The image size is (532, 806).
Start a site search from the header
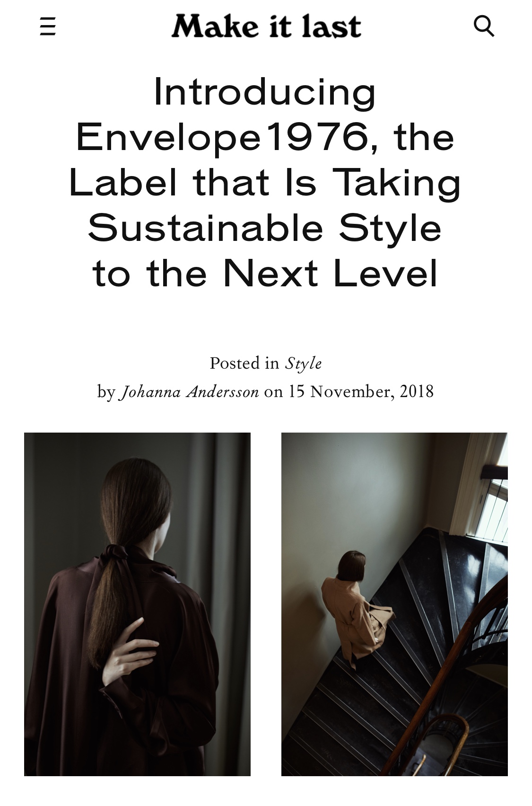tap(484, 26)
